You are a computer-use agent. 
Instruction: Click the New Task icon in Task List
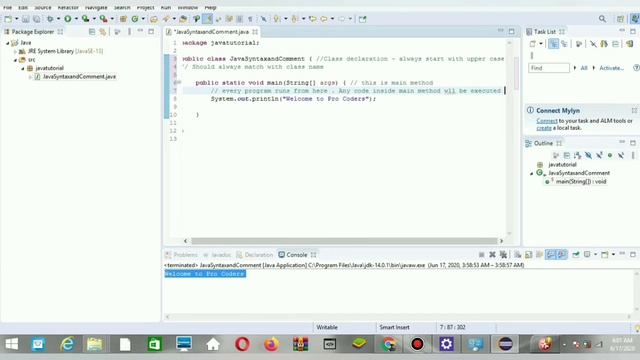click(x=532, y=44)
